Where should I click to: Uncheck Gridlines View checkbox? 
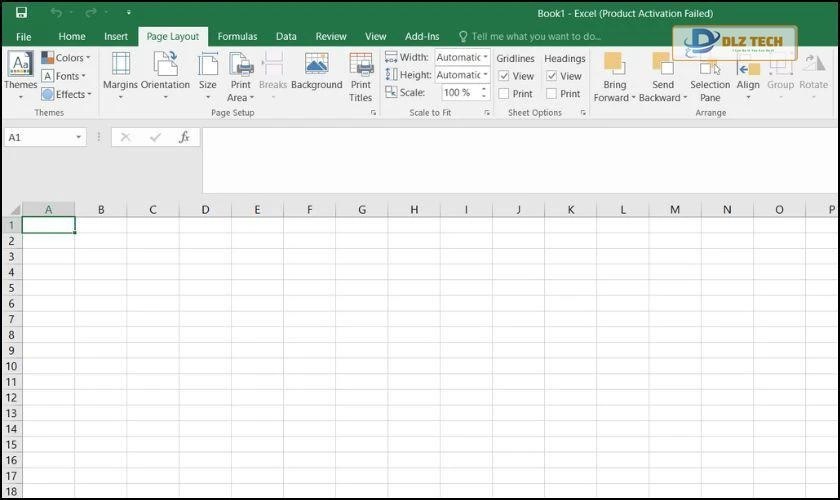(x=504, y=76)
